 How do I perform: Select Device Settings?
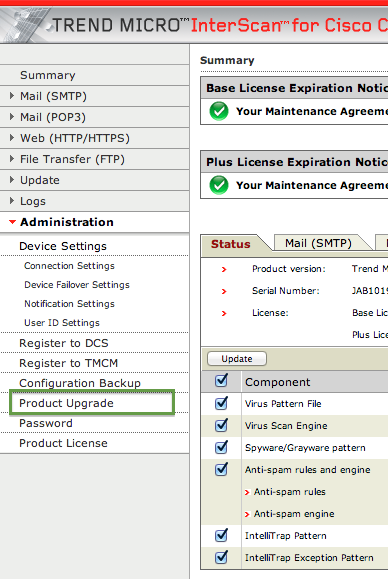[63, 246]
